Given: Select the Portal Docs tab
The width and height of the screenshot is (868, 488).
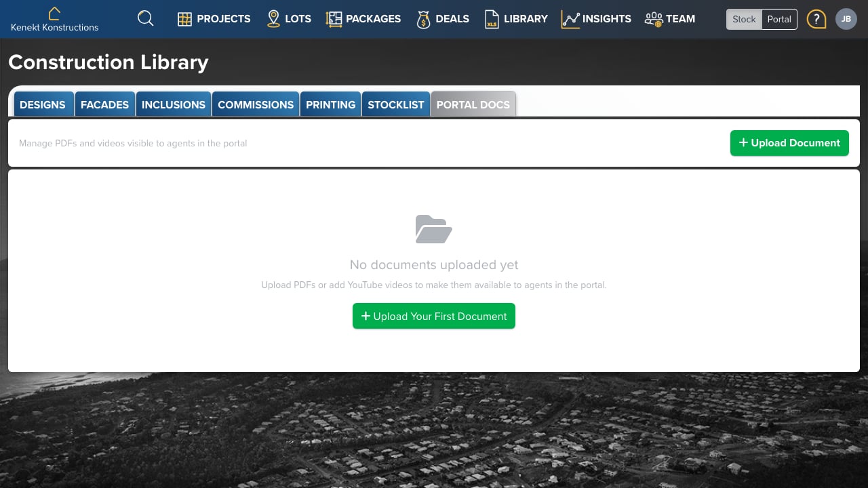Looking at the screenshot, I should point(473,104).
